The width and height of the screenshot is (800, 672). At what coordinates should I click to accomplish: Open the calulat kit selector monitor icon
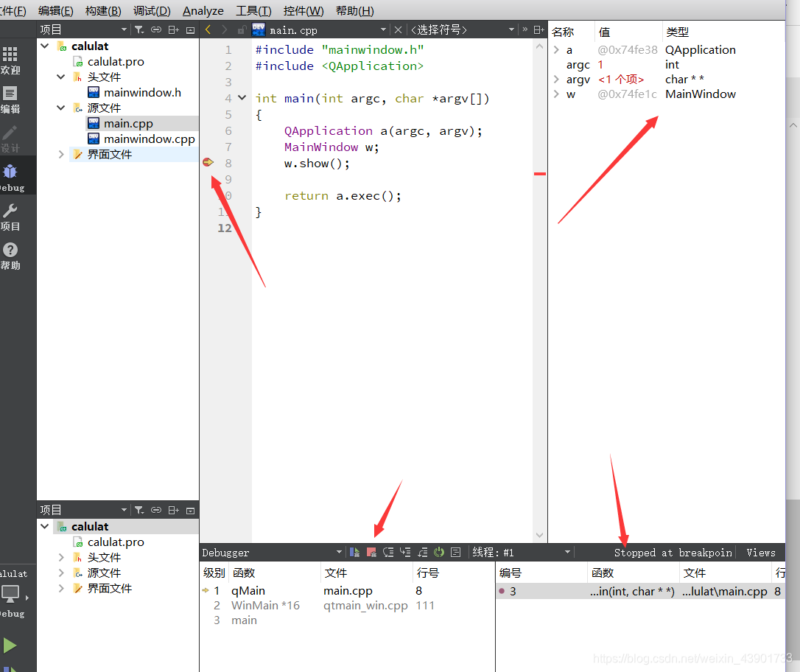click(11, 595)
